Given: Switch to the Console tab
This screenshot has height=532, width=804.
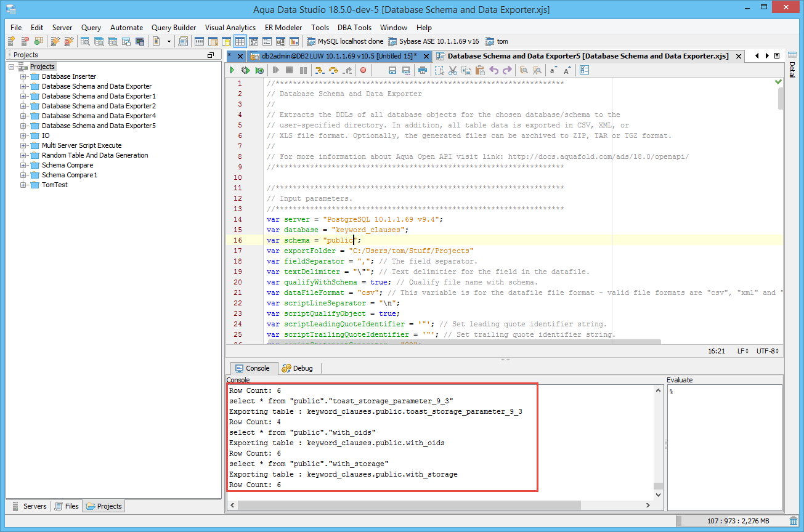Looking at the screenshot, I should (x=253, y=368).
